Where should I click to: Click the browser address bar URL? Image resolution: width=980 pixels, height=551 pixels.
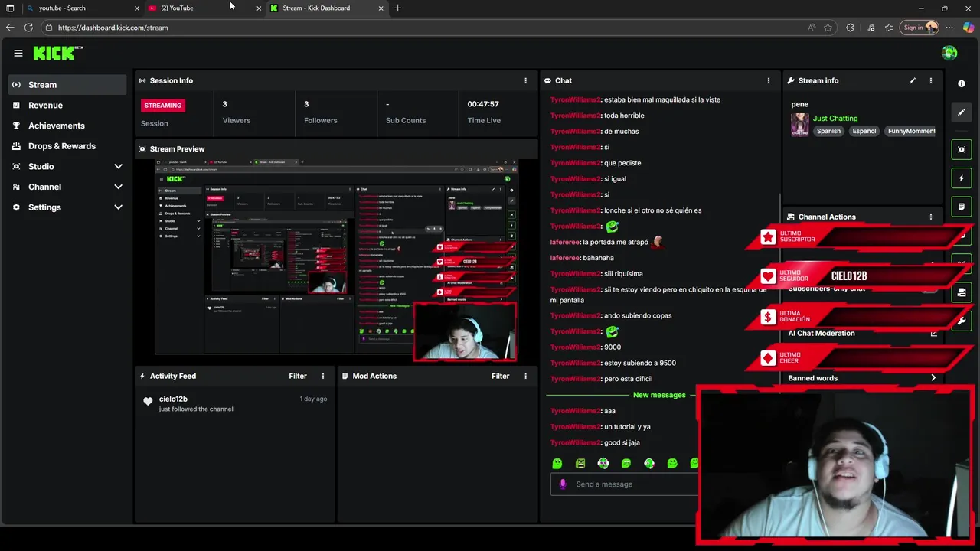click(113, 28)
